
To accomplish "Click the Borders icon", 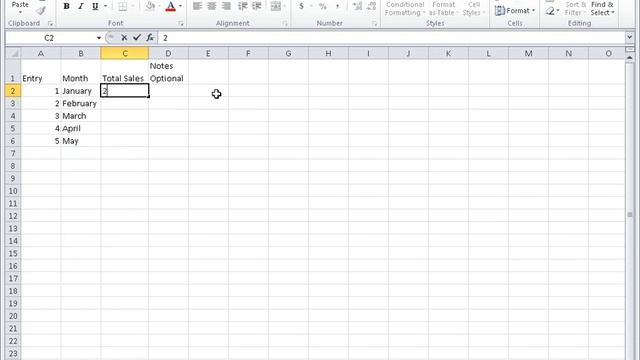I will tap(122, 6).
